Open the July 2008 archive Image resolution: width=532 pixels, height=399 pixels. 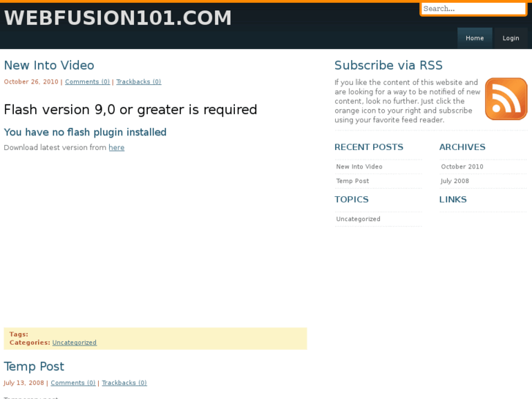click(455, 181)
